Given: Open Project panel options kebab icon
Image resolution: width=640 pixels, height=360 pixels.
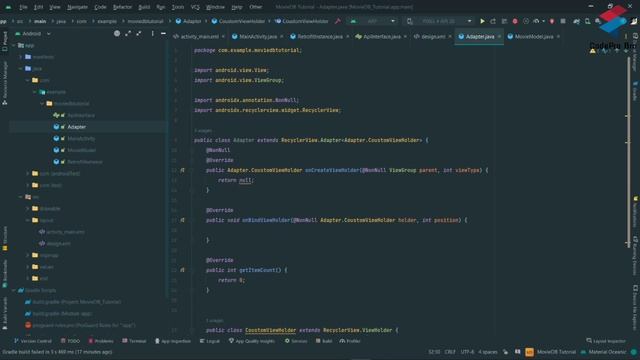Looking at the screenshot, I should coord(153,33).
